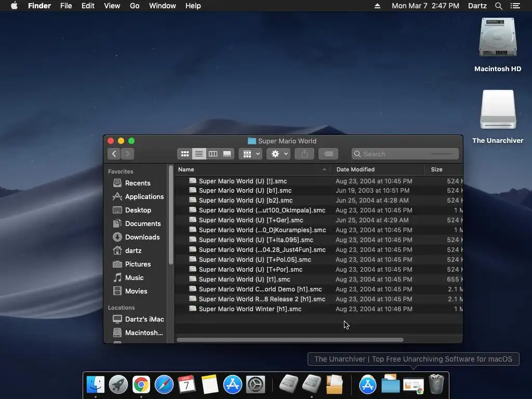Sort by the Date Modified column header
532x399 pixels.
click(378, 169)
